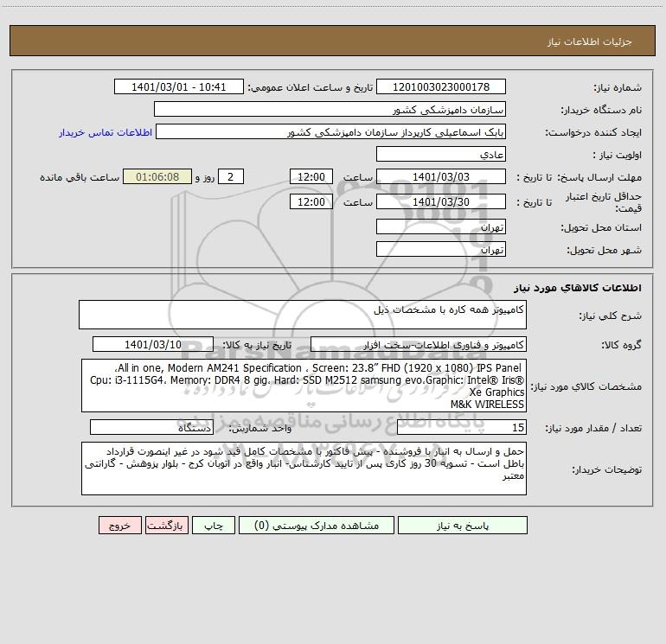This screenshot has width=666, height=644.
Task: Click the remaining days field '2'
Action: (x=231, y=177)
